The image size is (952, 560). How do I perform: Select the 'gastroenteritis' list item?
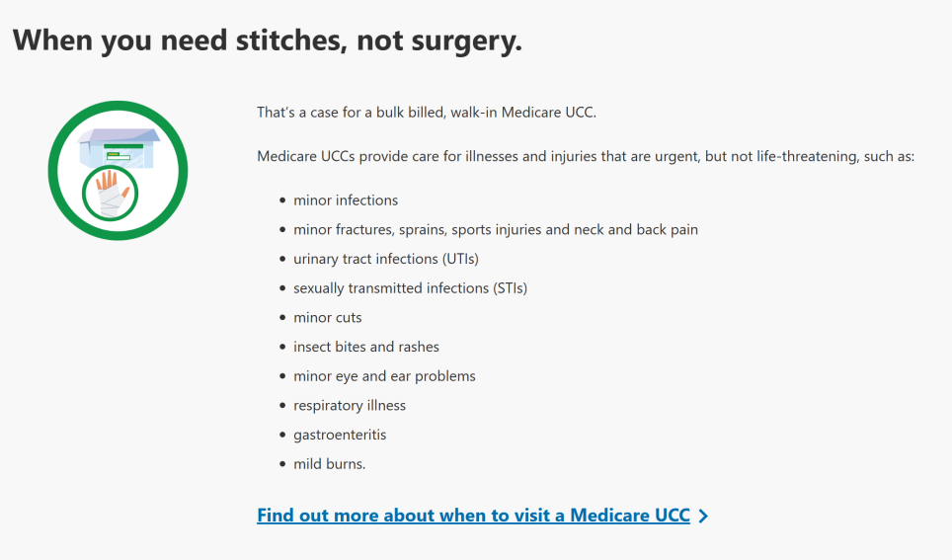click(x=340, y=435)
